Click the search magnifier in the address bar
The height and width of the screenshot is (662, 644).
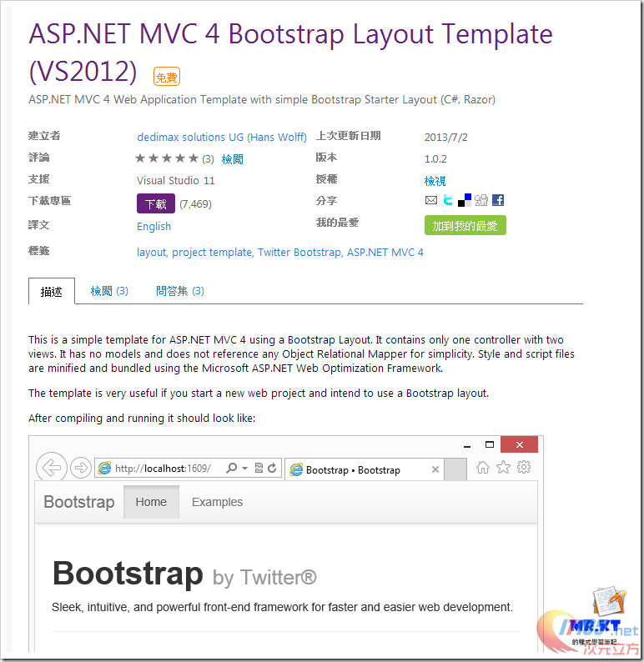[231, 468]
